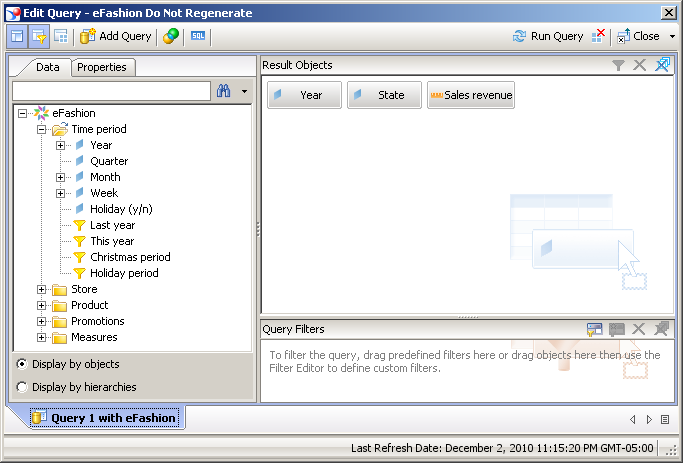Toggle the universe outline panel toolbar icon
Screen dimensions: 683x463
pyautogui.click(x=17, y=36)
